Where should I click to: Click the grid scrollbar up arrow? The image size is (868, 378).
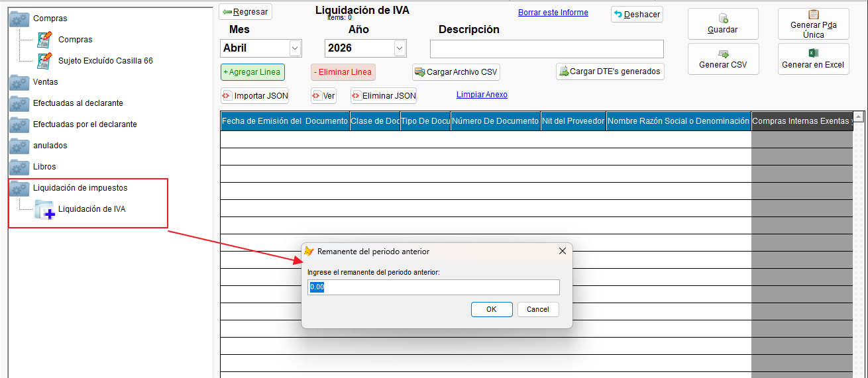click(859, 117)
